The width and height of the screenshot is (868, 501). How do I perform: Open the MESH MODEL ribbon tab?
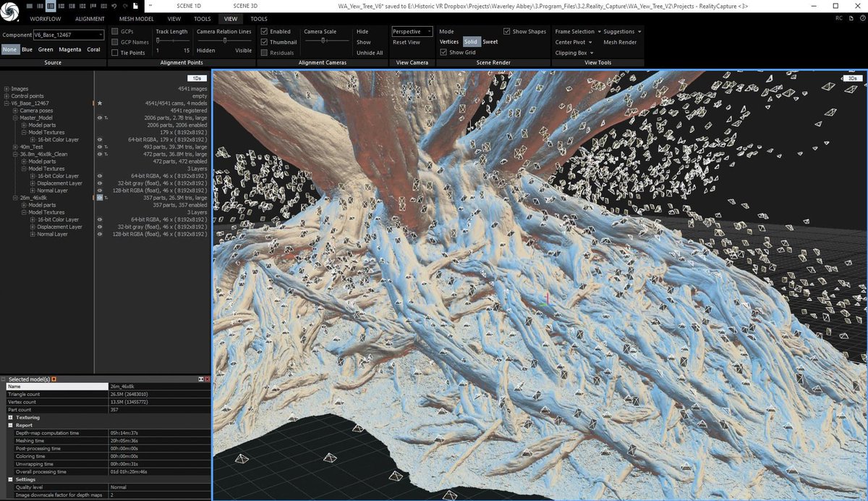[136, 19]
